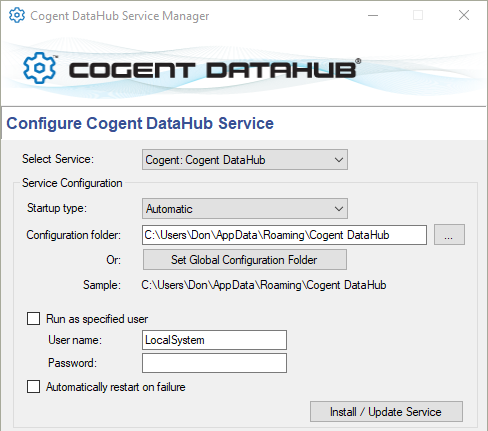Click the Run as specified user label

click(97, 319)
